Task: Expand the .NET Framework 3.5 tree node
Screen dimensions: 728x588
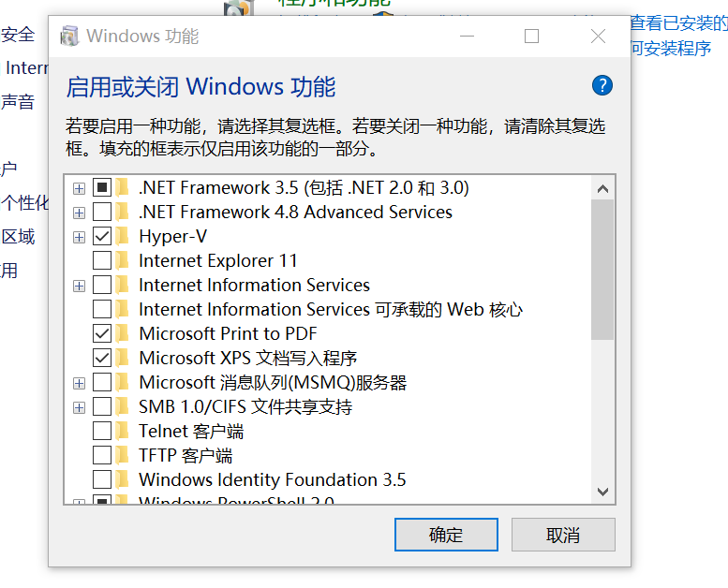Action: (80, 188)
